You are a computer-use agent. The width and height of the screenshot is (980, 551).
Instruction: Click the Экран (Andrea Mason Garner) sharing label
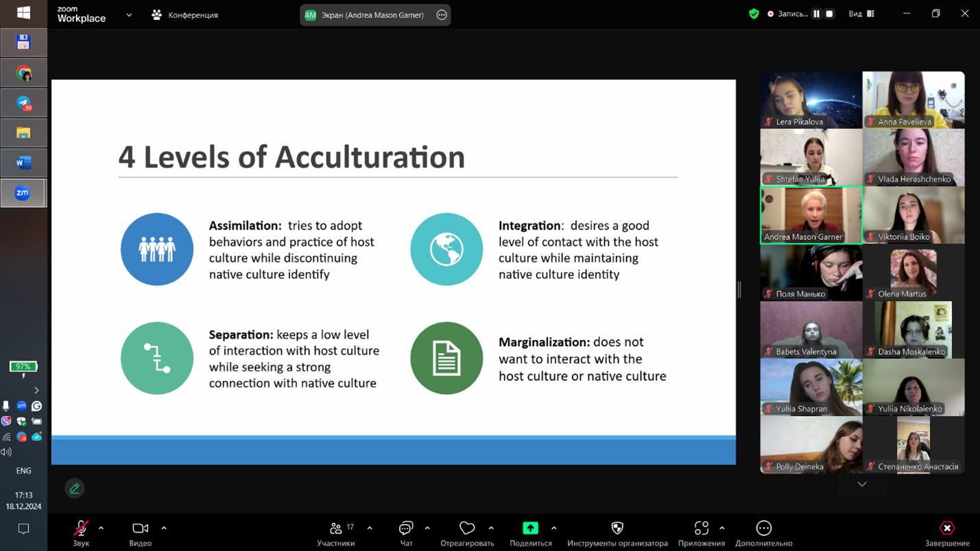[x=372, y=14]
